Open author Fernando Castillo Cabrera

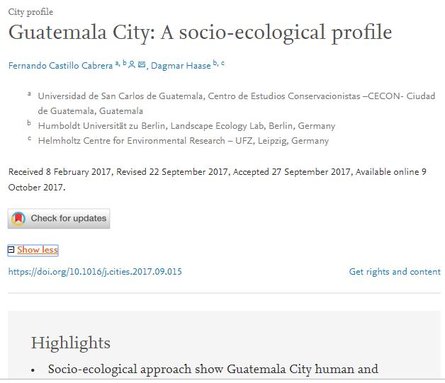click(x=60, y=66)
